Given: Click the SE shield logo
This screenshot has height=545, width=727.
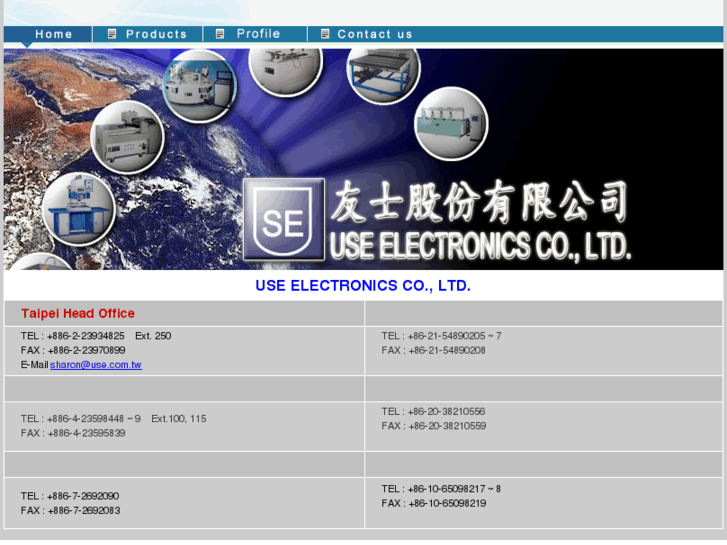Looking at the screenshot, I should tap(283, 220).
